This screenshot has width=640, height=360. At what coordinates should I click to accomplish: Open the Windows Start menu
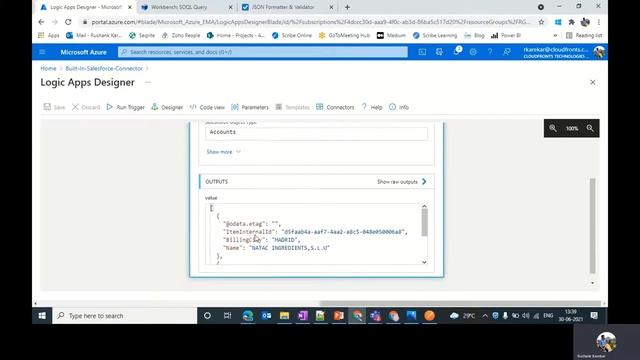coord(42,316)
